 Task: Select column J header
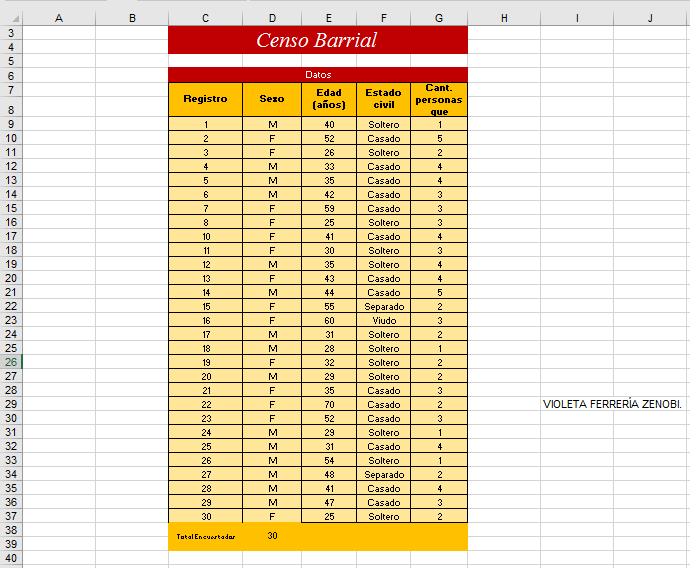click(x=650, y=18)
